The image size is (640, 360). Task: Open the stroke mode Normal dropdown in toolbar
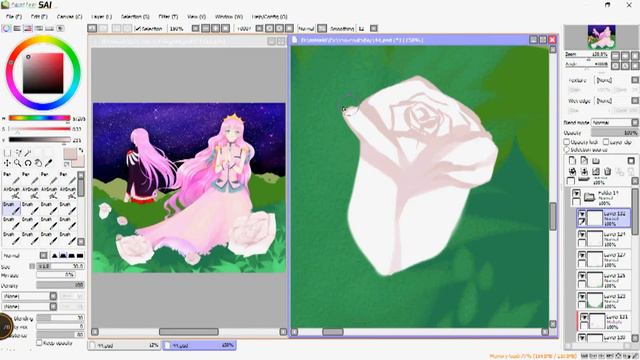(x=322, y=29)
